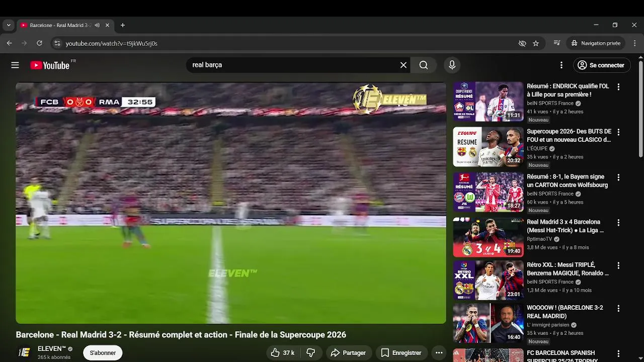Screen dimensions: 644x362
Task: Open options menu for Bayern Wolfsbourg video
Action: point(618,177)
